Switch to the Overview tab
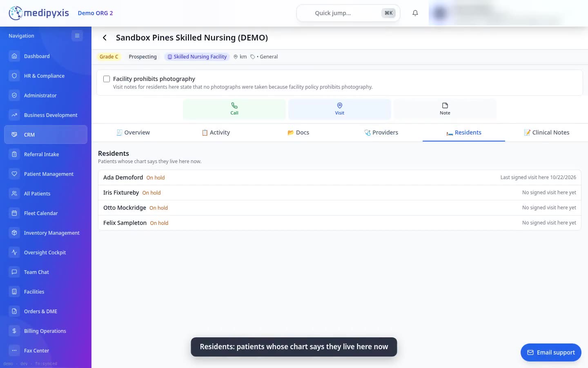 pyautogui.click(x=133, y=132)
